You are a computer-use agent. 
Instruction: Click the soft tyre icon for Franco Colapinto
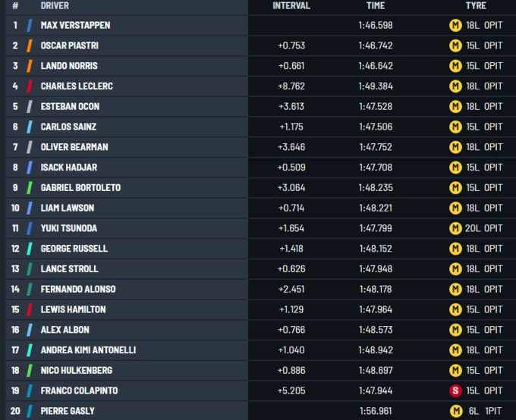[x=455, y=390]
